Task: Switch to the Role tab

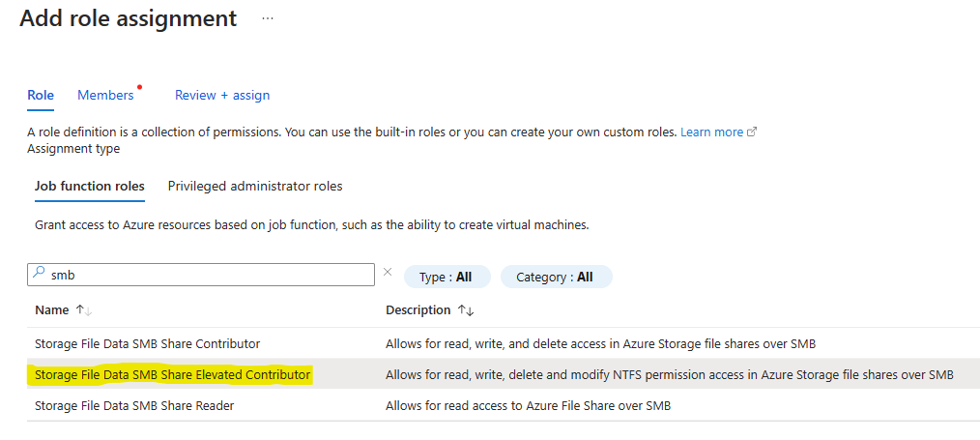Action: click(41, 95)
